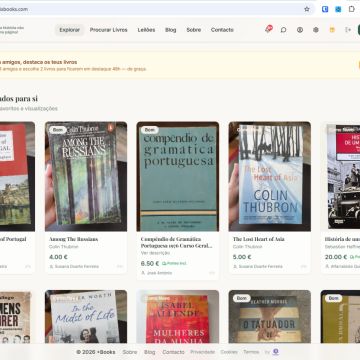Click the Sobre link in the footer
Viewport: 360px width, 360px height.
tap(130, 352)
